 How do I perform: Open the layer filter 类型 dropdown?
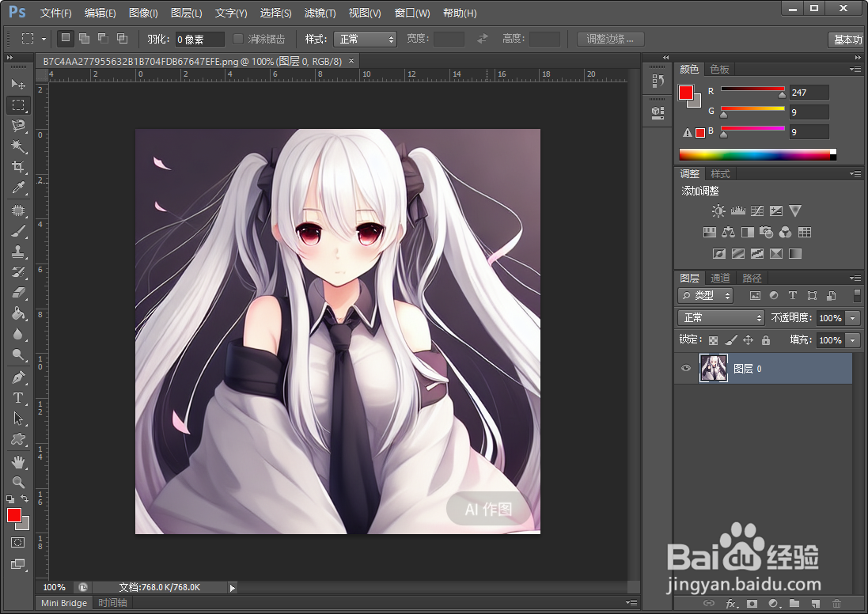tap(705, 296)
